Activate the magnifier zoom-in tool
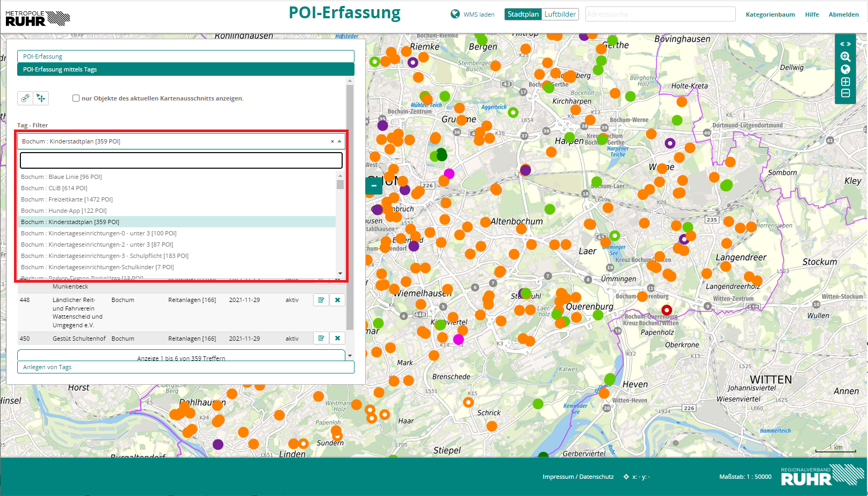The width and height of the screenshot is (868, 496). point(845,56)
